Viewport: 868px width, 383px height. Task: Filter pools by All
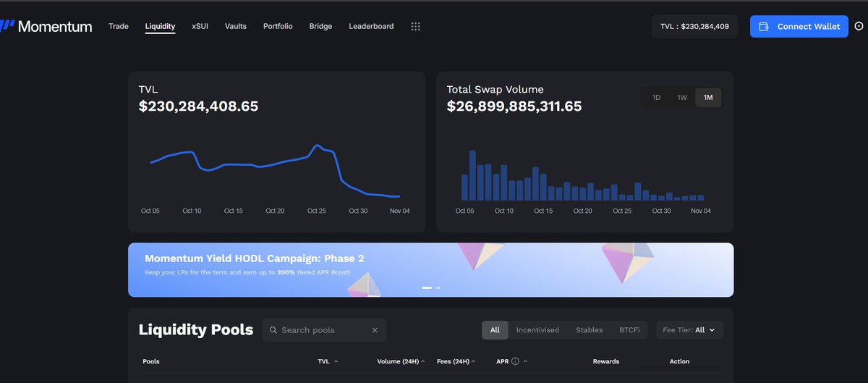[495, 330]
